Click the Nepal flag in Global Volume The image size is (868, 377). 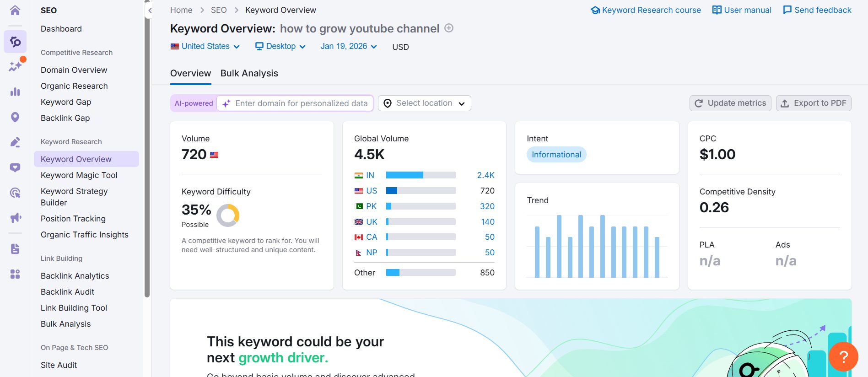(x=359, y=253)
